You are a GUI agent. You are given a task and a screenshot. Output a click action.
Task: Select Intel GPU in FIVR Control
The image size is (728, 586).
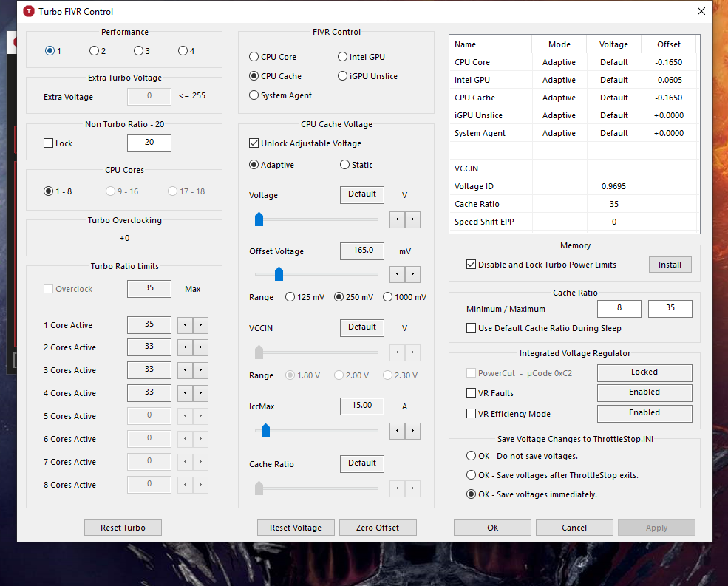(361, 57)
